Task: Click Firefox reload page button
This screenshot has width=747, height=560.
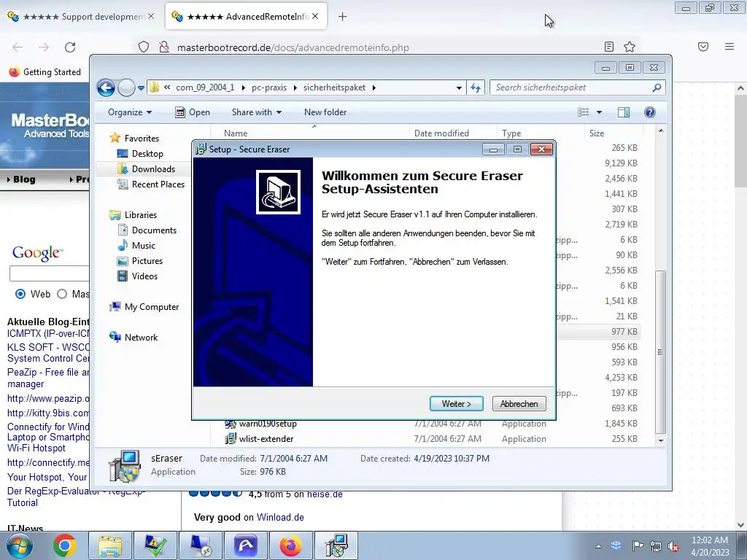Action: click(x=70, y=47)
